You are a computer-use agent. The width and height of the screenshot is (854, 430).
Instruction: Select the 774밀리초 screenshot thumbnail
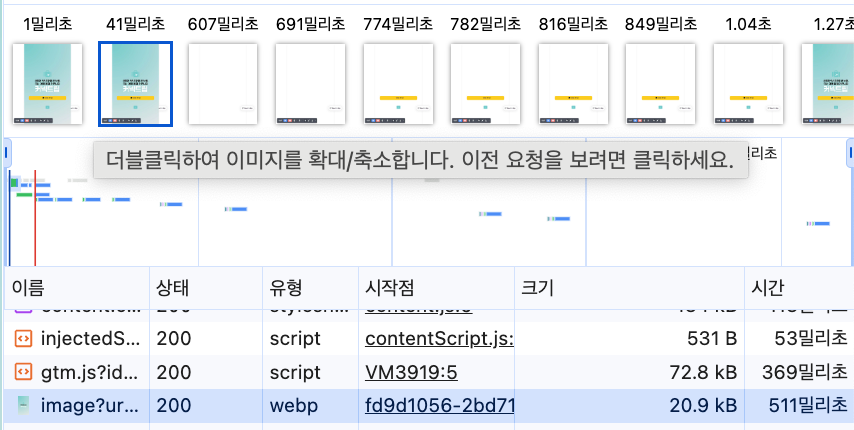(x=398, y=84)
